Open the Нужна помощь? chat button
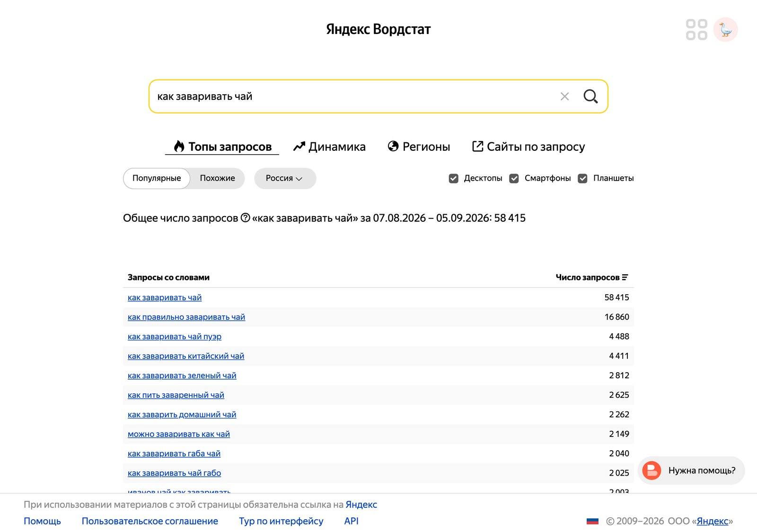The image size is (757, 532). click(x=691, y=471)
